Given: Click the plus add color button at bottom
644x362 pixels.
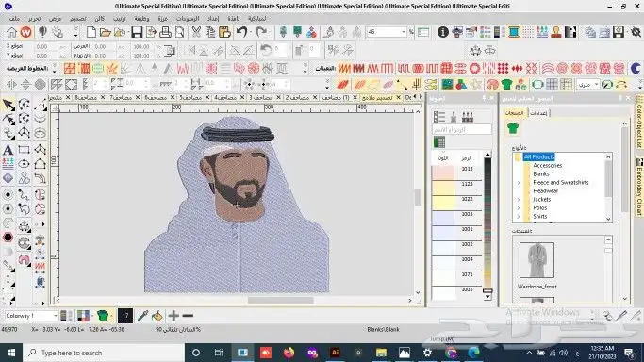Looking at the screenshot, I should click(173, 316).
